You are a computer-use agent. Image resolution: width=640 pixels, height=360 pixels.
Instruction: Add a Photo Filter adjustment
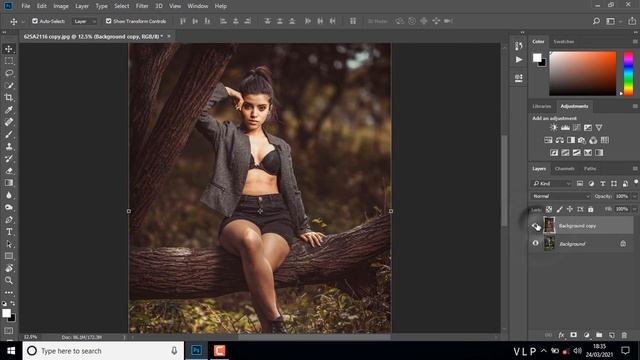point(582,140)
